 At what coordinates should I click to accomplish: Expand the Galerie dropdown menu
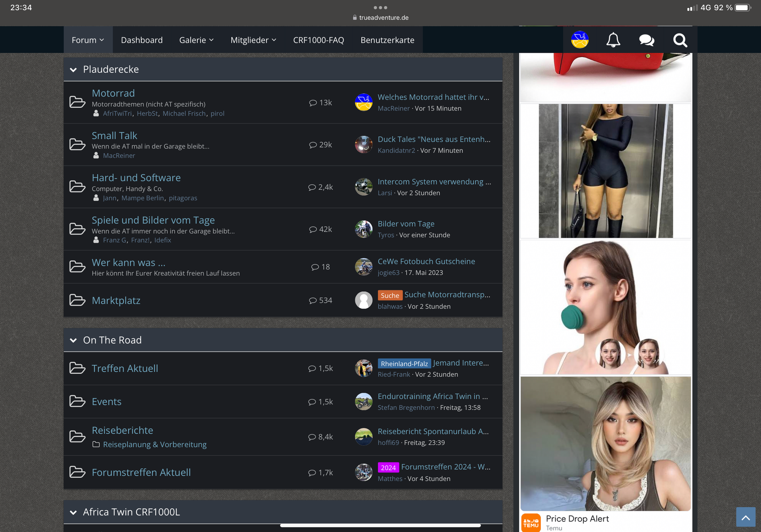point(196,40)
